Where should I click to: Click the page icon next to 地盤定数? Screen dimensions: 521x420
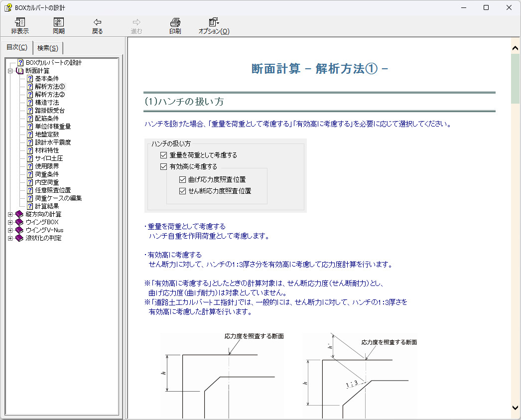pyautogui.click(x=30, y=134)
